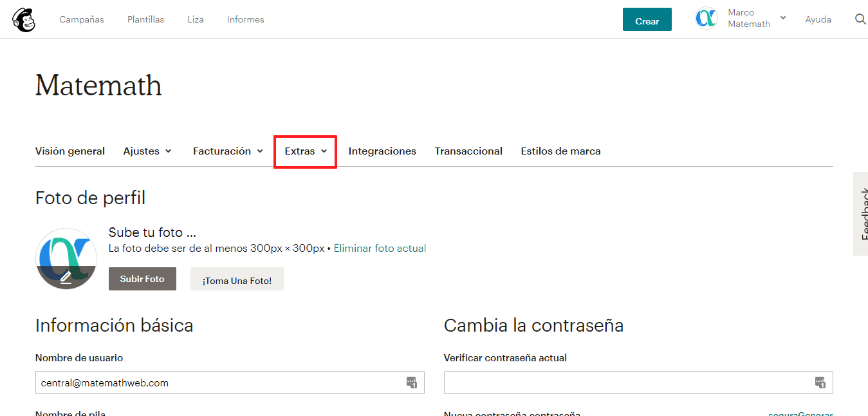Click the Cambia la contraseña heading

[534, 325]
